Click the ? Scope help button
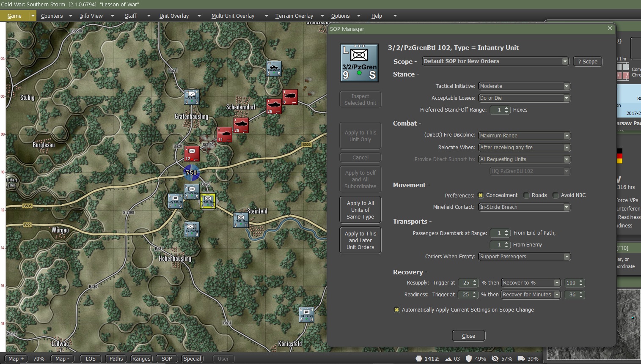The height and width of the screenshot is (364, 641). pos(588,62)
